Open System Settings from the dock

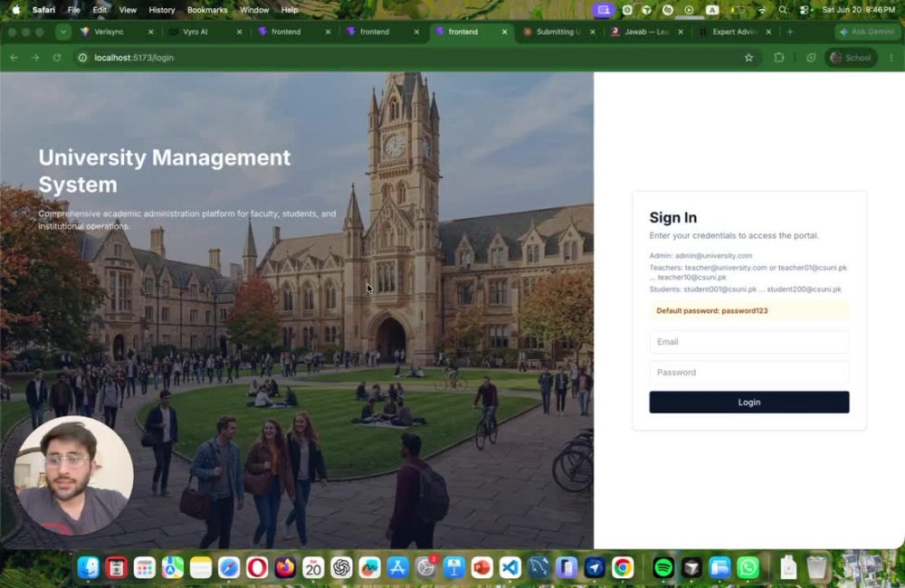click(426, 568)
